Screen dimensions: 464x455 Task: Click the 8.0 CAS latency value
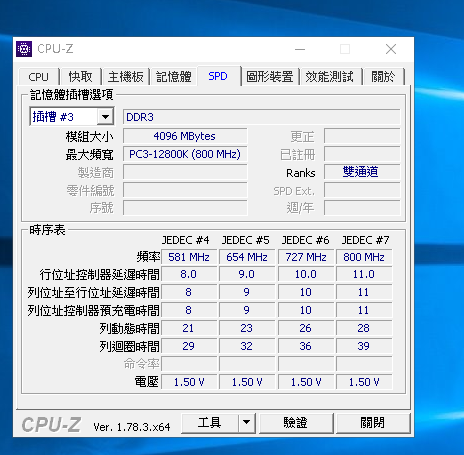click(189, 274)
